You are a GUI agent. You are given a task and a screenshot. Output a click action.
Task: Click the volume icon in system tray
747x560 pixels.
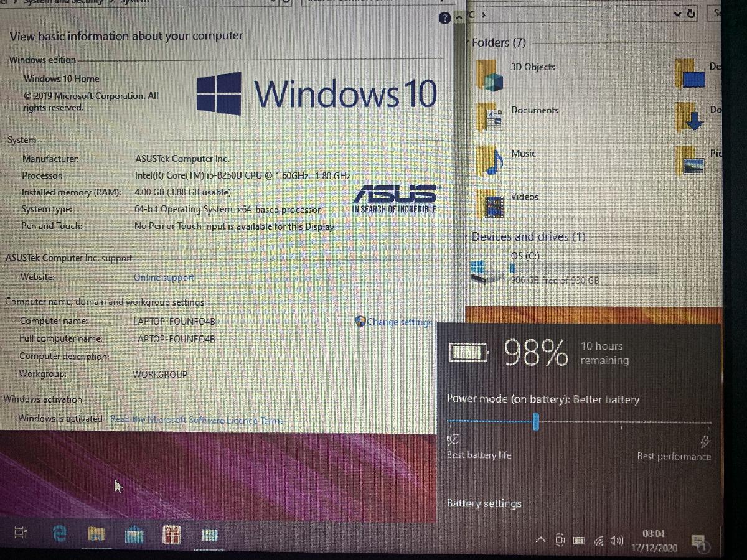tap(617, 540)
